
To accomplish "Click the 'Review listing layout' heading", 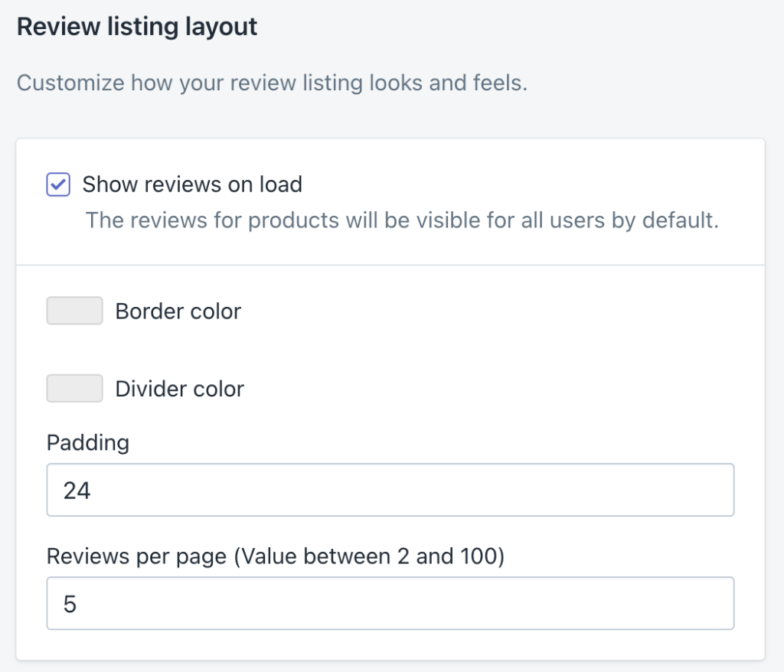I will (137, 28).
